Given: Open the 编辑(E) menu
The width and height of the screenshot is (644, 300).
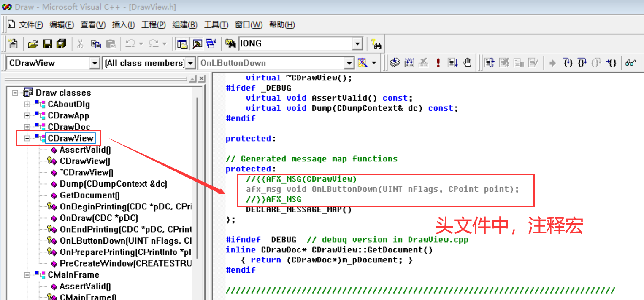Looking at the screenshot, I should (x=62, y=25).
